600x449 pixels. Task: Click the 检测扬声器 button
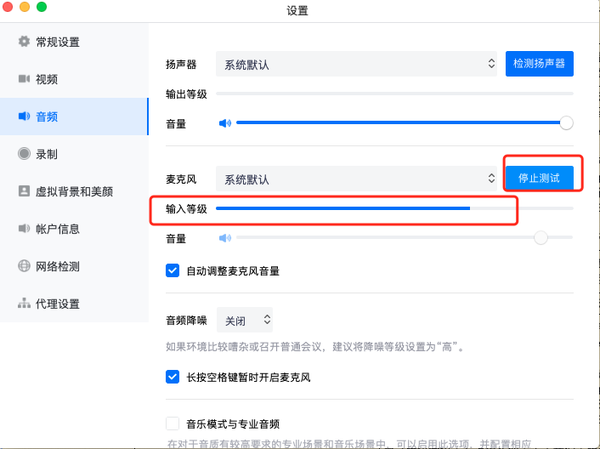(x=539, y=64)
